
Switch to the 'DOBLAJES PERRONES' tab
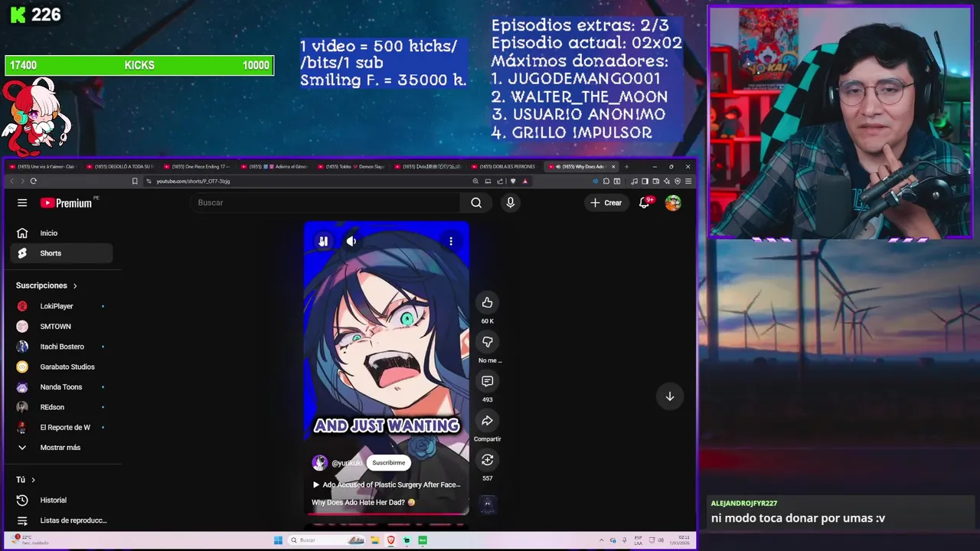point(505,167)
